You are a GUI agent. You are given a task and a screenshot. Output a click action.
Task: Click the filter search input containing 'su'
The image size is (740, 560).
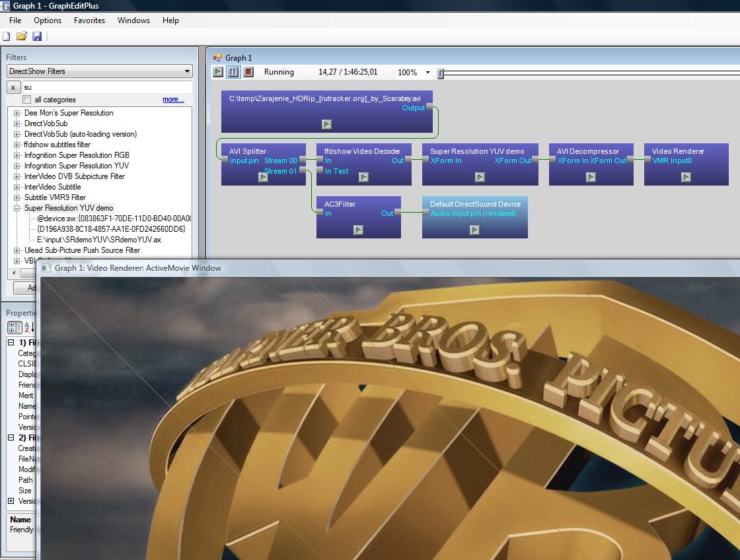[107, 87]
